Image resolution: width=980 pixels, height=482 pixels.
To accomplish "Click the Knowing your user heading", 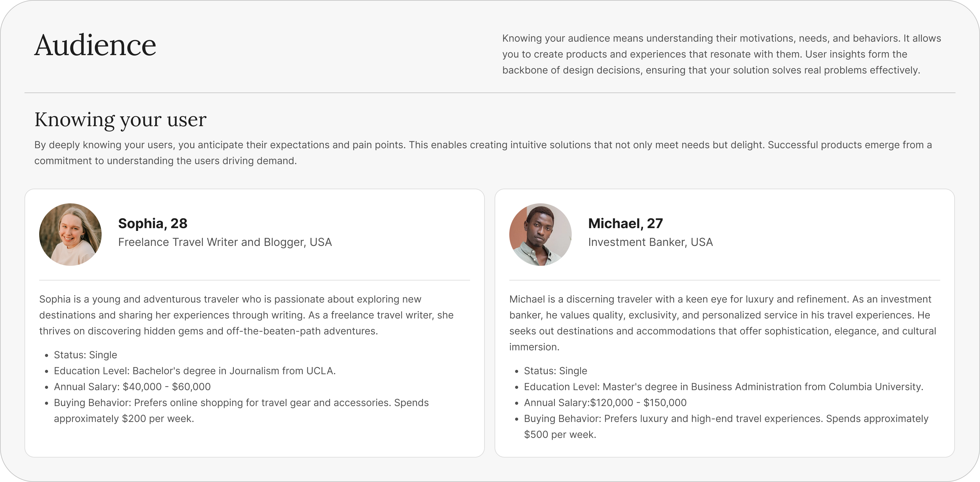I will [120, 119].
